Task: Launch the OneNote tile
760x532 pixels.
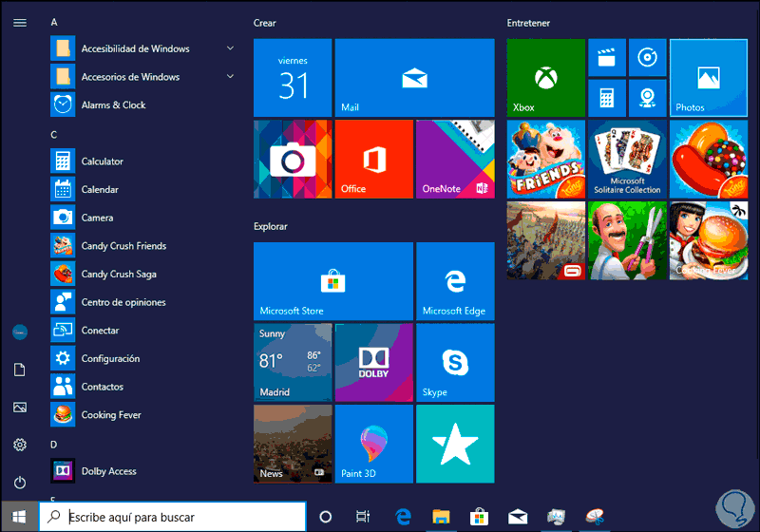Action: [x=455, y=159]
